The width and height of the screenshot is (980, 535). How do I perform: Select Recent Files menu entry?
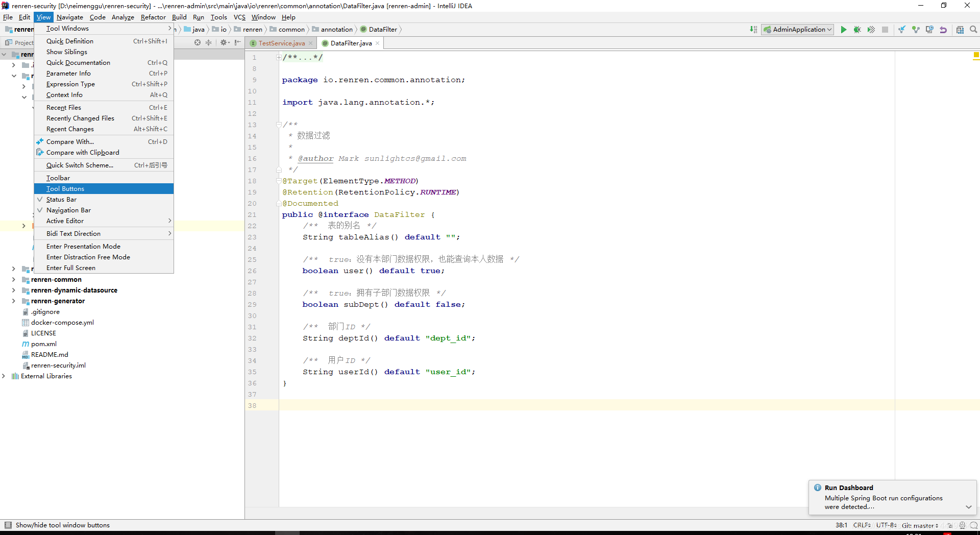(104, 107)
